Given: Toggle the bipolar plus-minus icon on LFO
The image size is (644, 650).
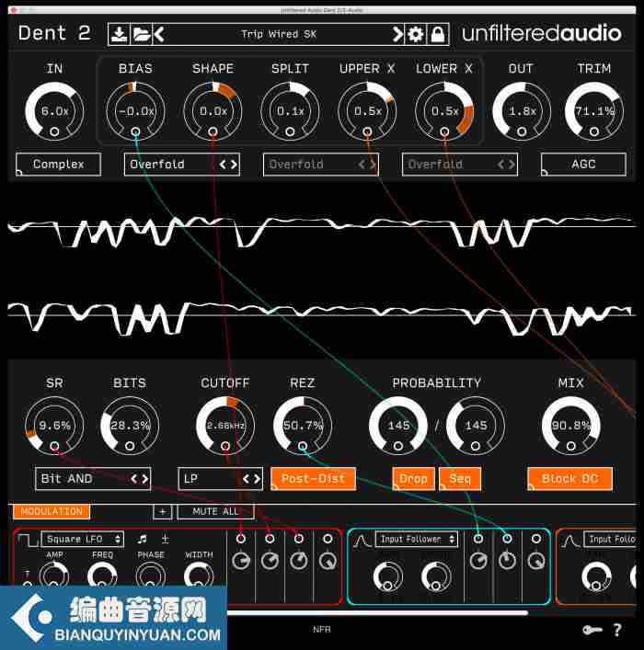Looking at the screenshot, I should (x=165, y=539).
